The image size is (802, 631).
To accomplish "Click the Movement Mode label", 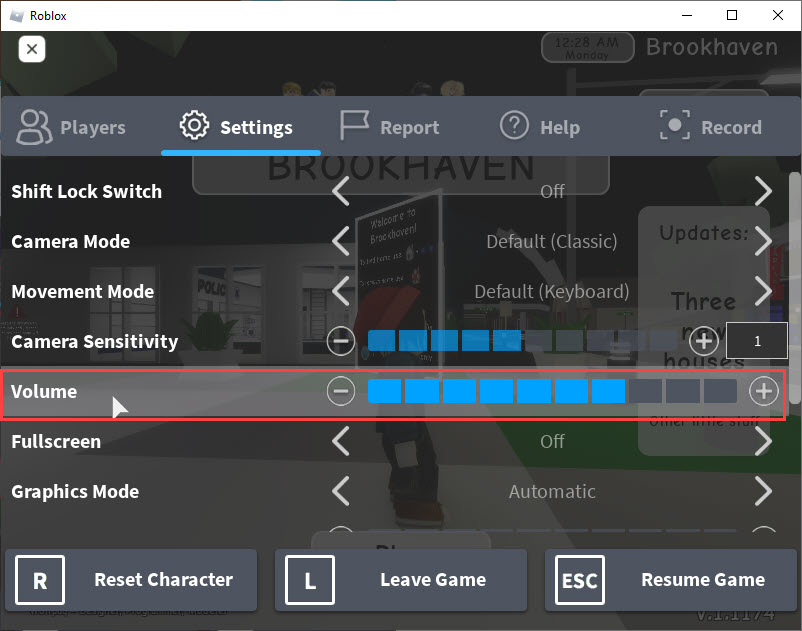I will [82, 291].
